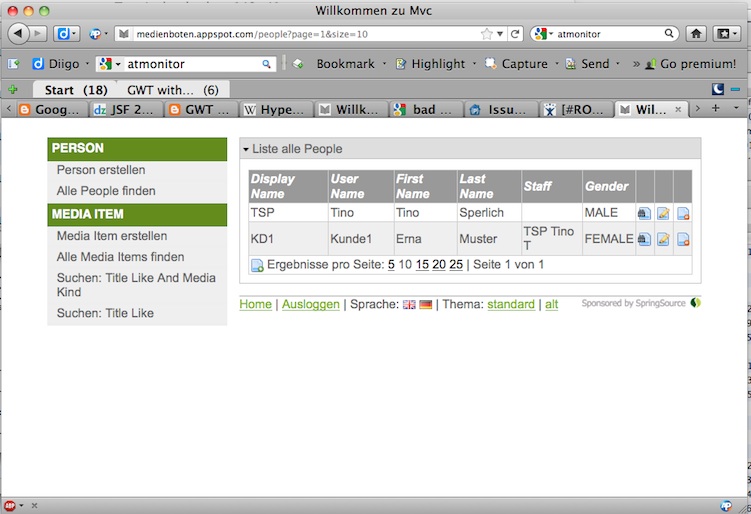Click the delete icon for the KD1 row

click(x=682, y=239)
